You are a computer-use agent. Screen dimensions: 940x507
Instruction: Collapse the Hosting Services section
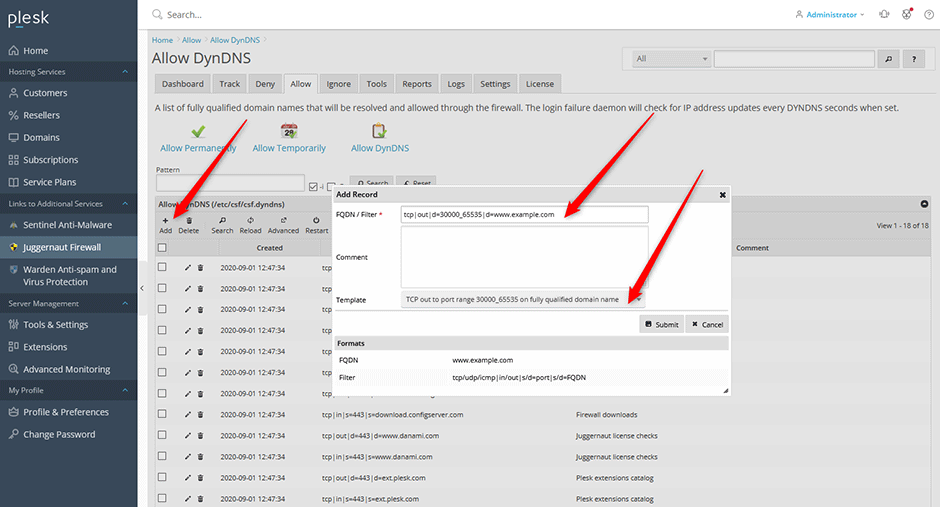pos(125,72)
